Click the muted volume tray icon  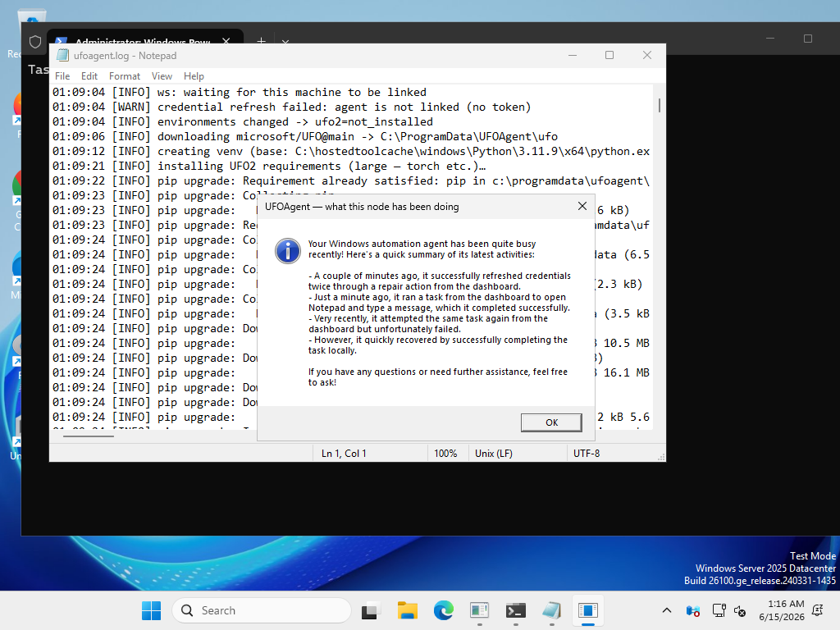(741, 610)
